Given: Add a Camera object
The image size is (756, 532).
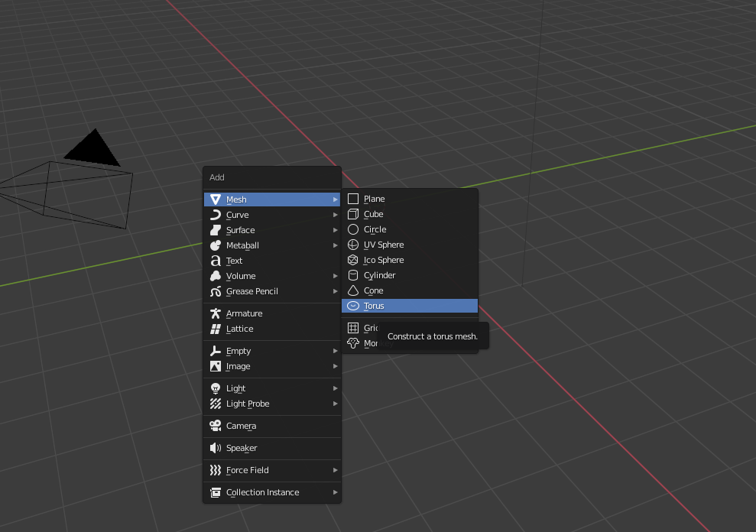Looking at the screenshot, I should (x=272, y=426).
